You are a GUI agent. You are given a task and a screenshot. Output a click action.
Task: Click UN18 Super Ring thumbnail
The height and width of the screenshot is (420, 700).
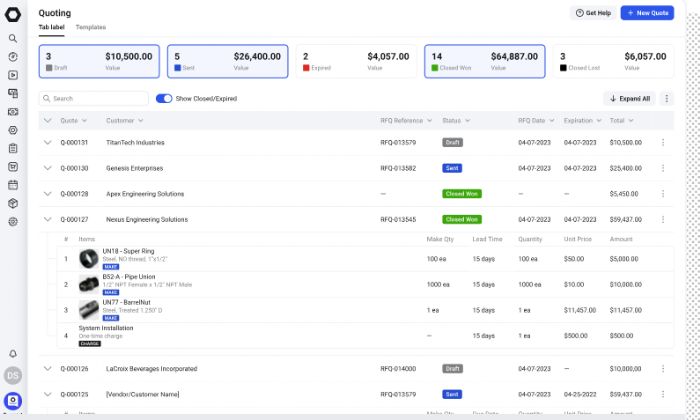click(x=88, y=258)
